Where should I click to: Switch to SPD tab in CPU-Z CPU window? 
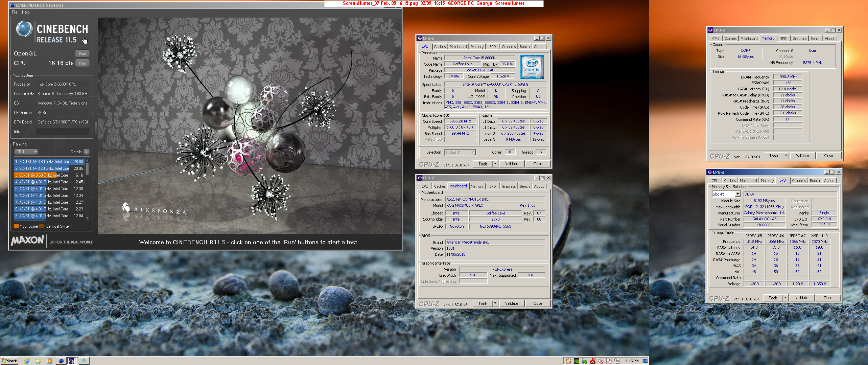tap(493, 47)
